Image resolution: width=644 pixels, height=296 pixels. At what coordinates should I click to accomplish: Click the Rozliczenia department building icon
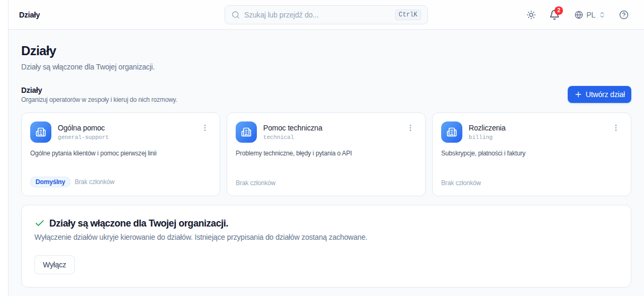(452, 132)
